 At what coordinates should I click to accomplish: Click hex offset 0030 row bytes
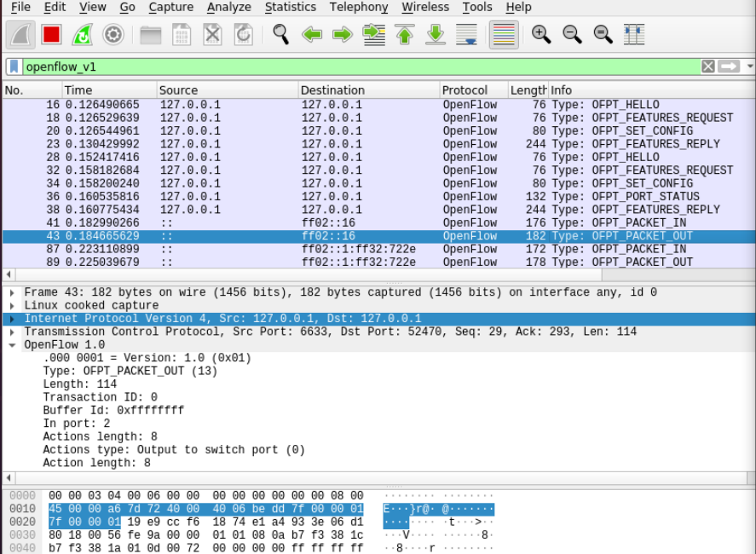[x=206, y=535]
